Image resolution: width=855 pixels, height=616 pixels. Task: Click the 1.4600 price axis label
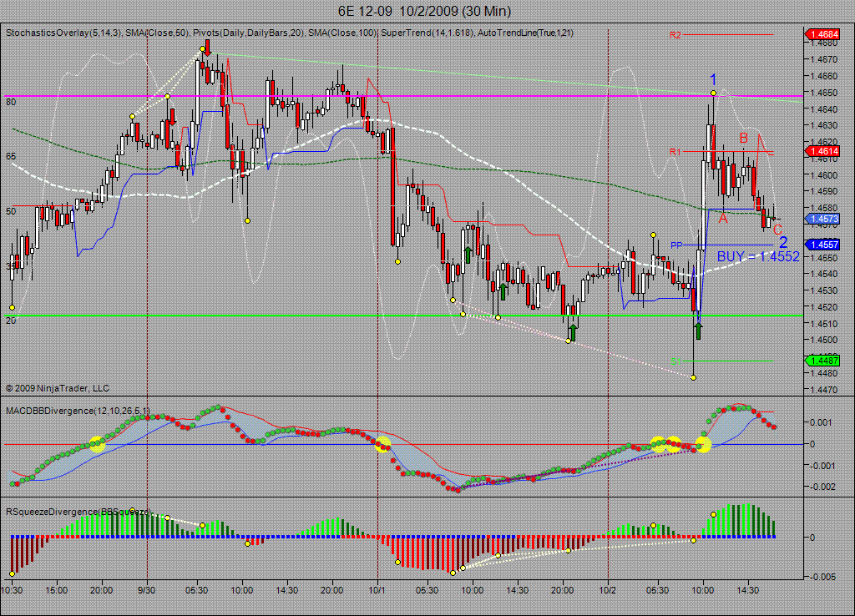click(x=824, y=175)
